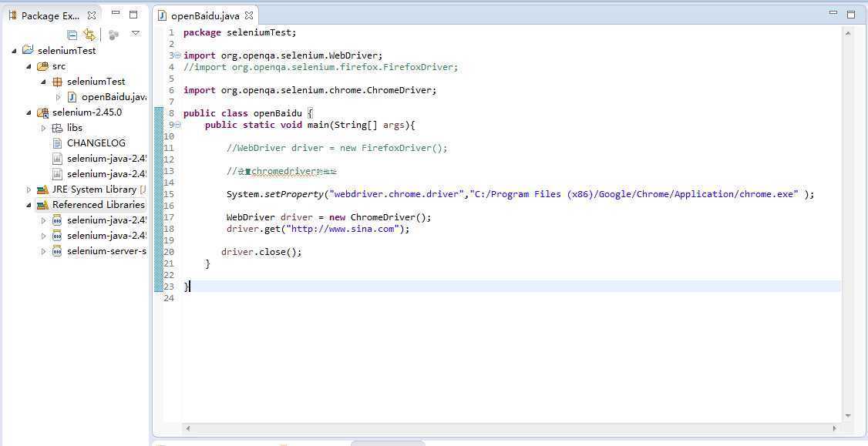Click the closing brace on line 23
Screen dimensions: 868x446
187,287
